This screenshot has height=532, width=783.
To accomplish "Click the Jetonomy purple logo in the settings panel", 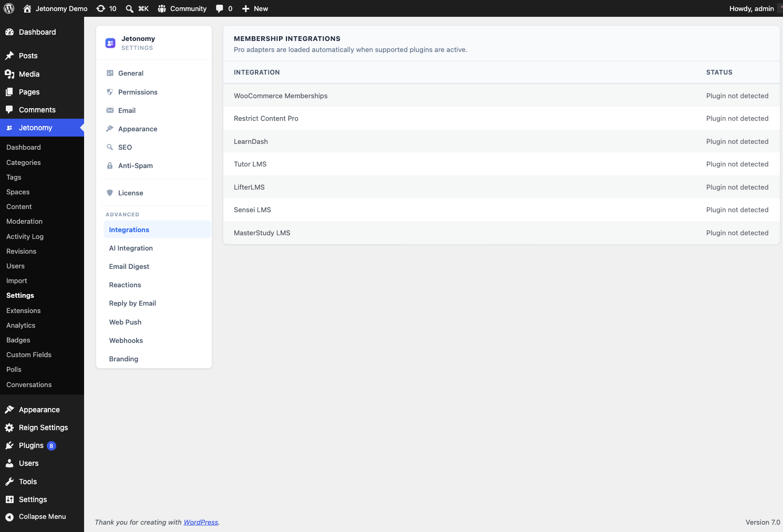I will click(110, 43).
